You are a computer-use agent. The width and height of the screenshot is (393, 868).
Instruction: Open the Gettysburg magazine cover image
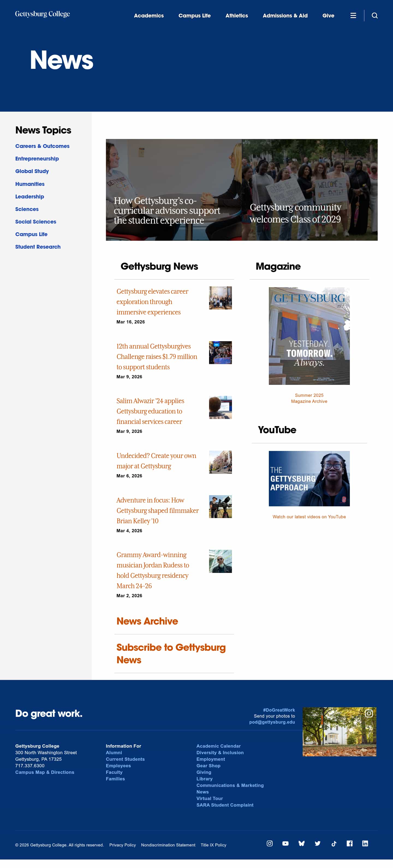309,336
